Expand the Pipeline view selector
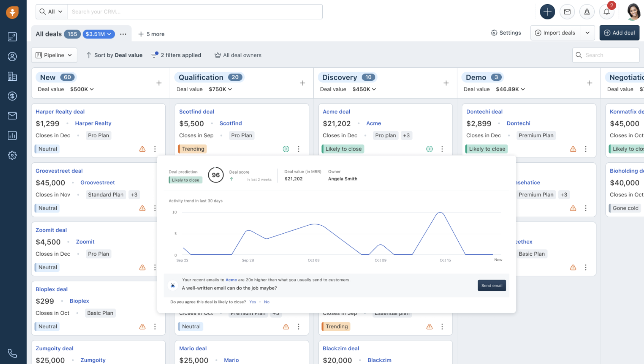644x364 pixels. coord(54,55)
